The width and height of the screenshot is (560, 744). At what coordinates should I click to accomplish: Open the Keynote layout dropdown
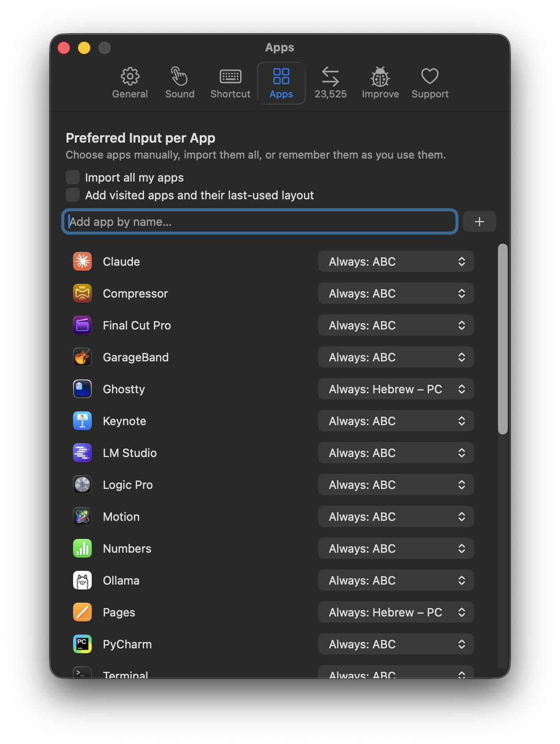[396, 421]
